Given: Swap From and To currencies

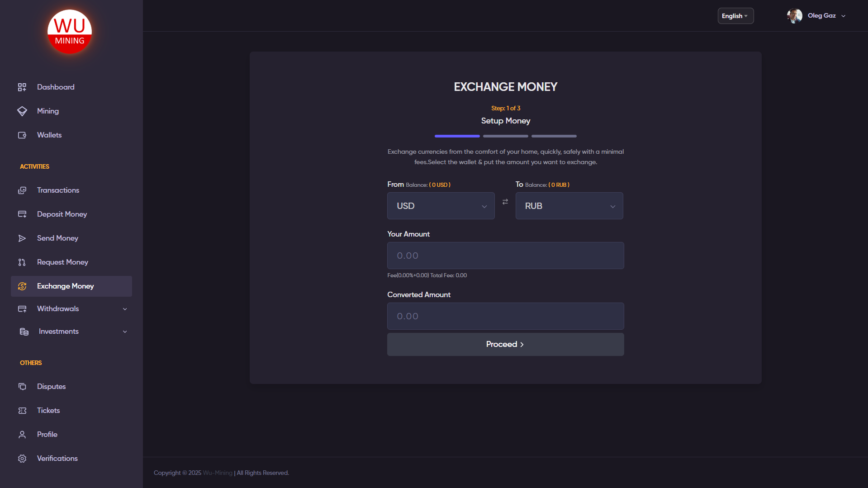Looking at the screenshot, I should click(x=505, y=202).
